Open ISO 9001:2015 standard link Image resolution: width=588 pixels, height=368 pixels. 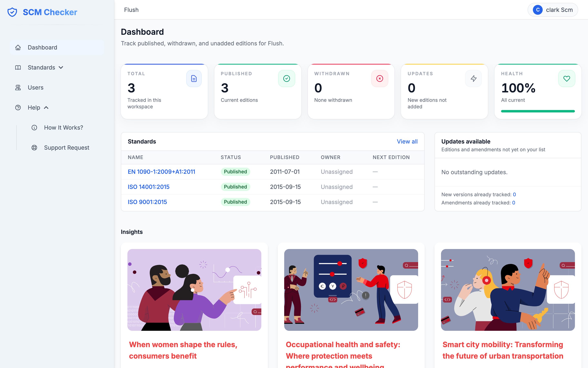(x=147, y=202)
